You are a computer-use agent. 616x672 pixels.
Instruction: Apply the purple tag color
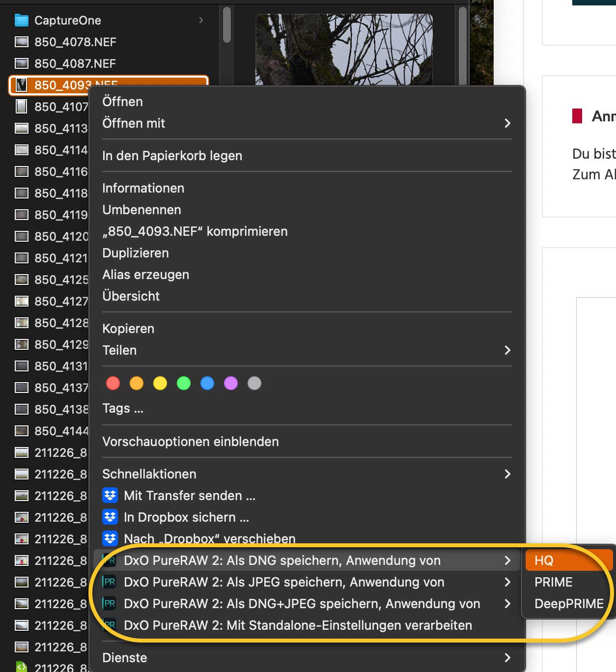pyautogui.click(x=231, y=383)
